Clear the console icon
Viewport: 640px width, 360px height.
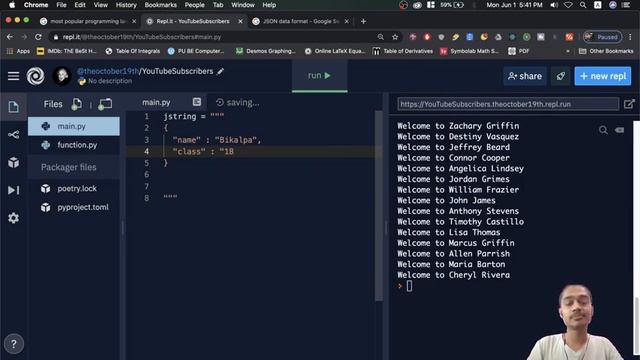[x=620, y=130]
